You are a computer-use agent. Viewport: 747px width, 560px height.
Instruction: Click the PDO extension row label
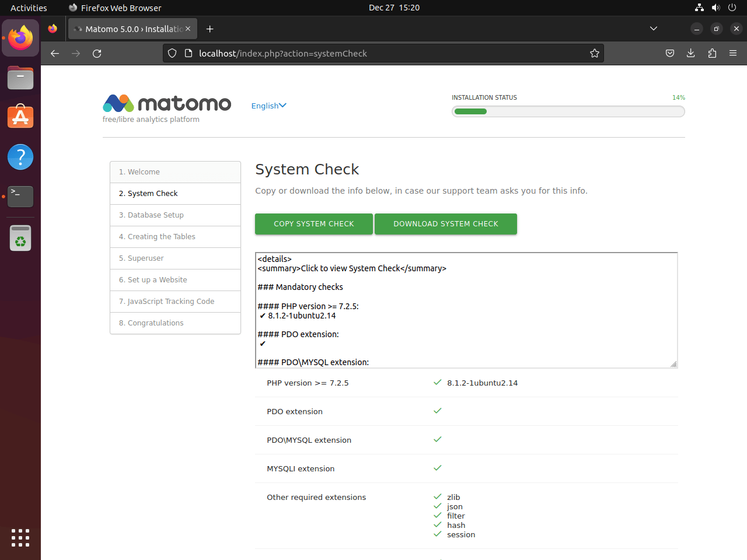(295, 412)
